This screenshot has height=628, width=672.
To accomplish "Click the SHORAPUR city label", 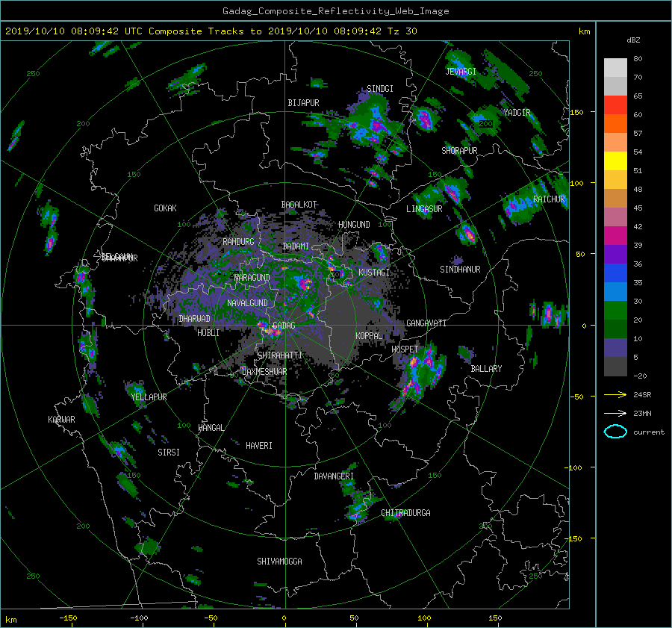I will 459,150.
